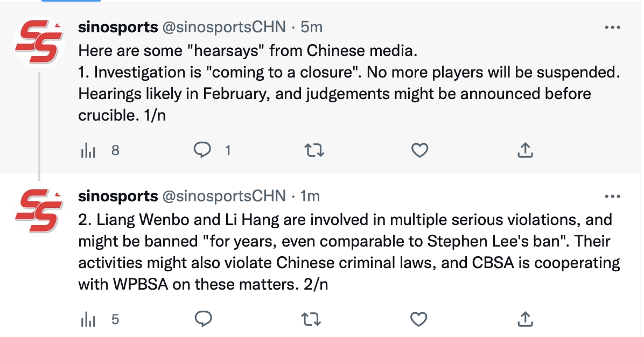The width and height of the screenshot is (644, 337).
Task: Open sinosports display name in second tweet
Action: point(118,196)
